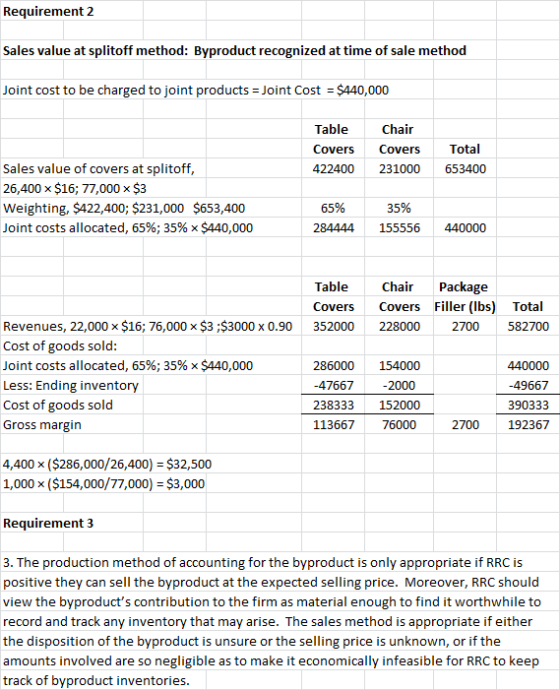
Task: Click ending inventory value -47667
Action: click(x=333, y=385)
